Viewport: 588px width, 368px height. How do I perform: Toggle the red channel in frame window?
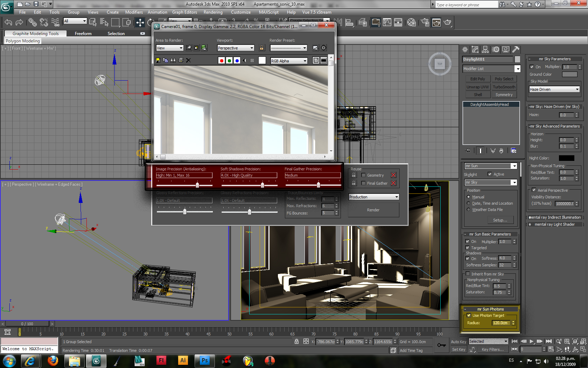point(222,61)
